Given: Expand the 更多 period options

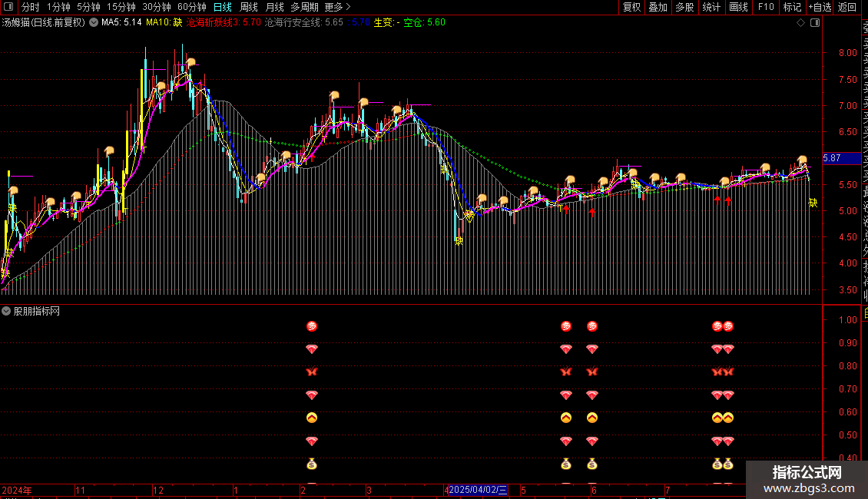Looking at the screenshot, I should 337,7.
